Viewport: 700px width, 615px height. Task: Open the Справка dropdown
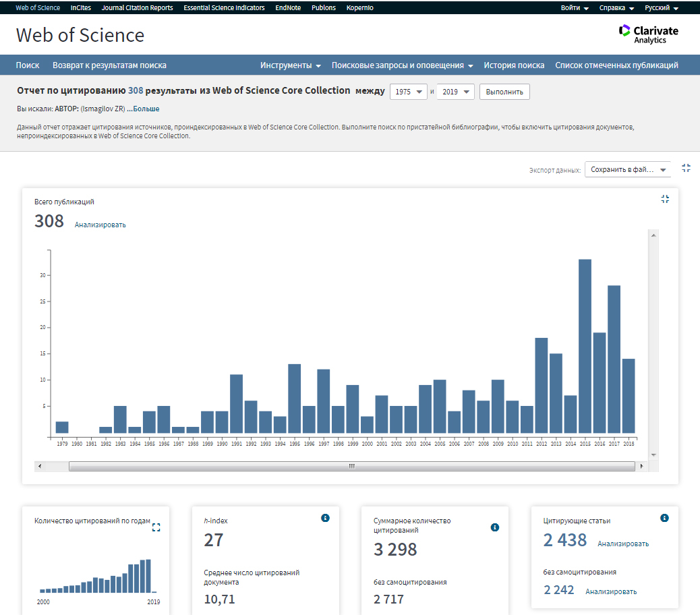[x=616, y=8]
